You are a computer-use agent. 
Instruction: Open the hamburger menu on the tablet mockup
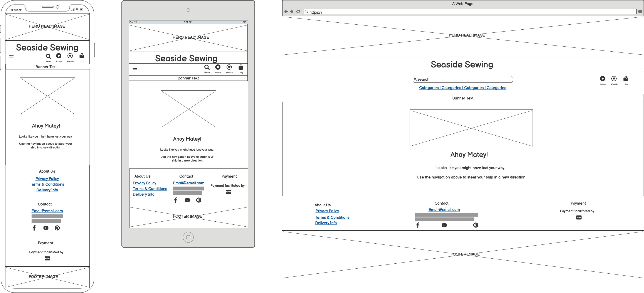point(135,69)
